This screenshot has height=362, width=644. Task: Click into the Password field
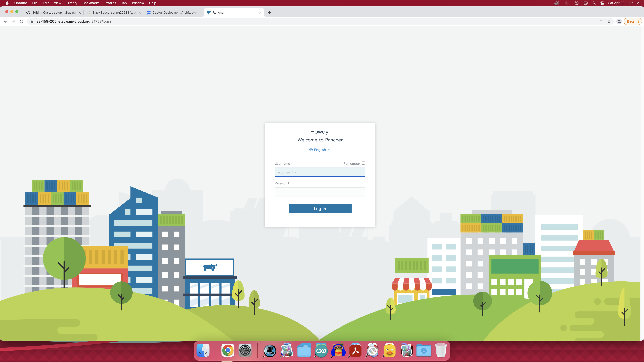320,192
